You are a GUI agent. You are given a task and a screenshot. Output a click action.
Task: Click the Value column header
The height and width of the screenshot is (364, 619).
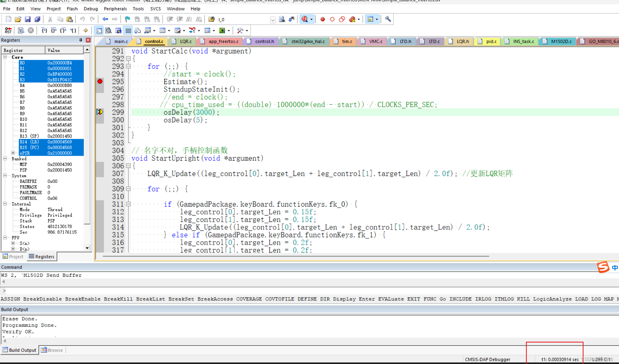click(x=64, y=50)
